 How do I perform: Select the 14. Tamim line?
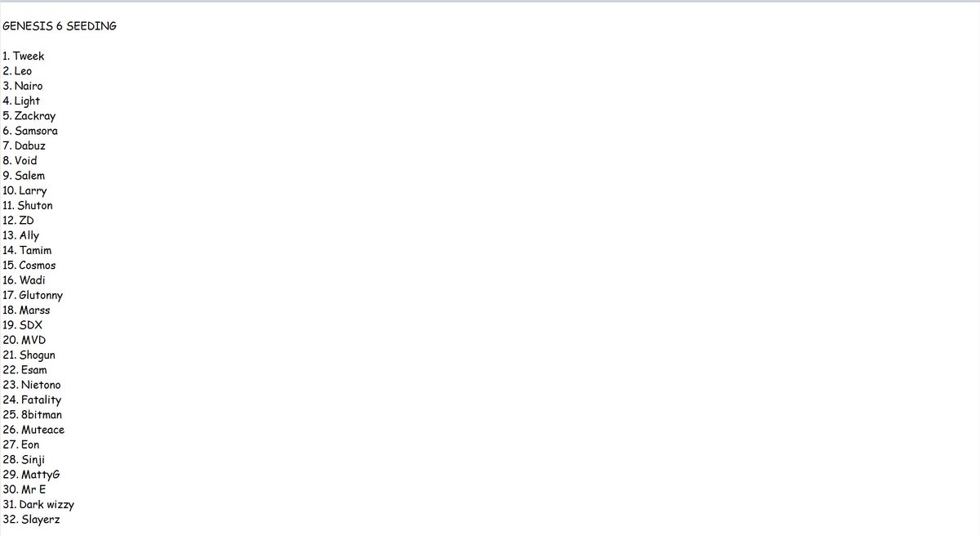(27, 251)
